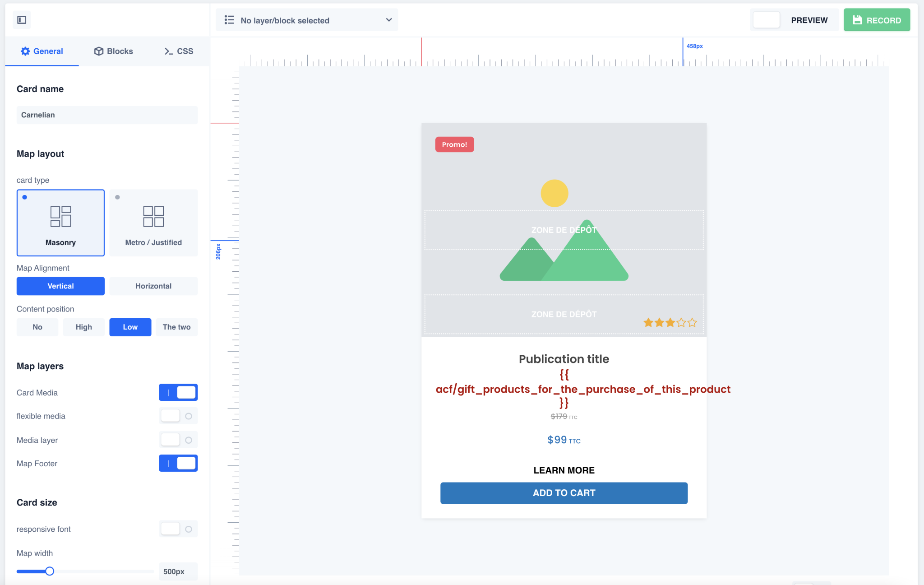Screen dimensions: 924x585
Task: Edit the Card name field Carnelian
Action: 107,115
